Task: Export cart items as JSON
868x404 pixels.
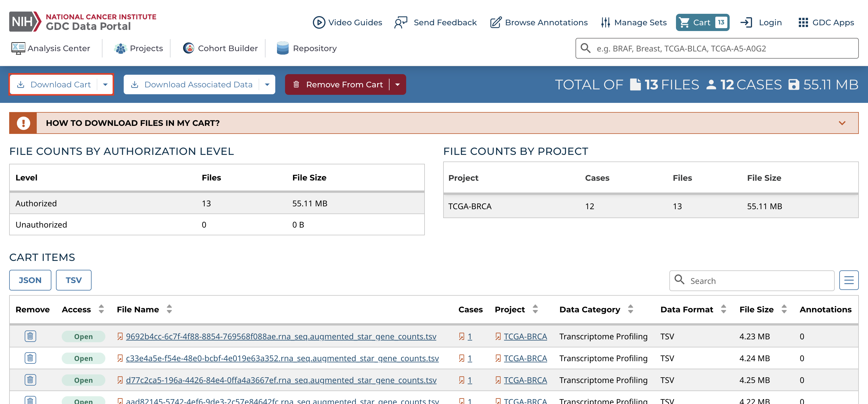Action: (30, 280)
